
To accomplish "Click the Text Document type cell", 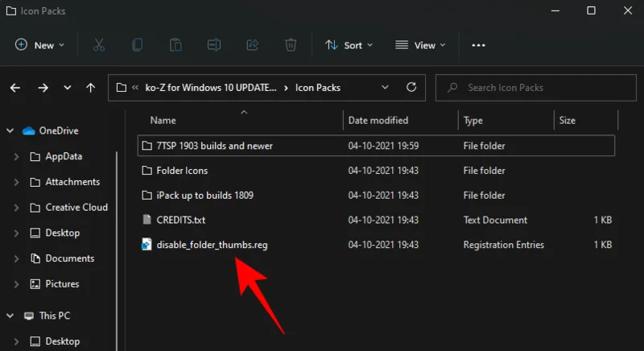I will coord(495,220).
